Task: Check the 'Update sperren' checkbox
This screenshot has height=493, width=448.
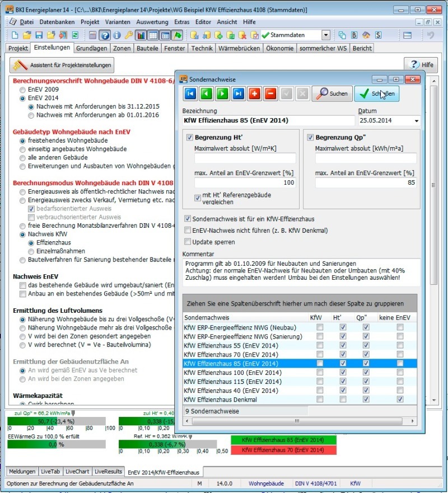Action: tap(188, 242)
